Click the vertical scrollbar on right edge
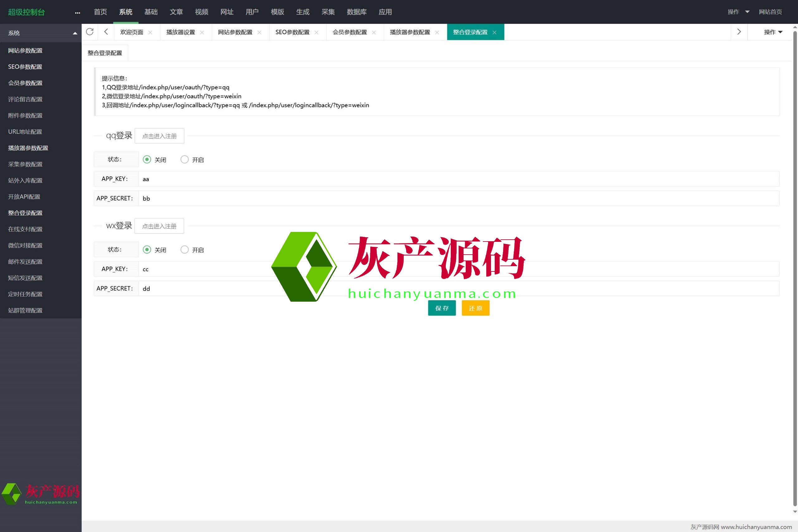The height and width of the screenshot is (532, 798). (795, 268)
